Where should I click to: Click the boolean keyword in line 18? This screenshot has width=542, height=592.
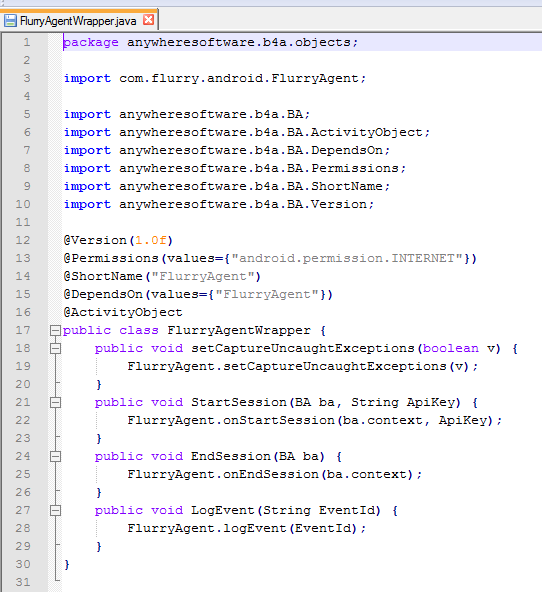pos(451,348)
